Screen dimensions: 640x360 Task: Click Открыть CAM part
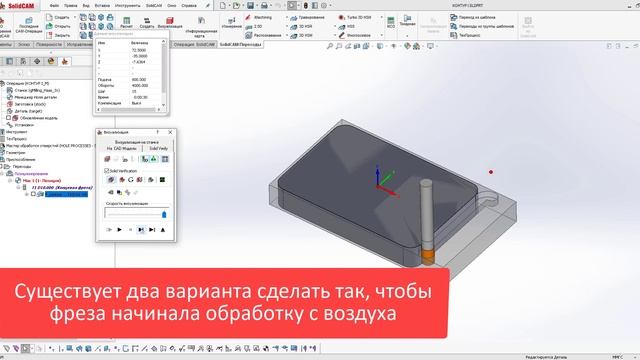(x=58, y=26)
